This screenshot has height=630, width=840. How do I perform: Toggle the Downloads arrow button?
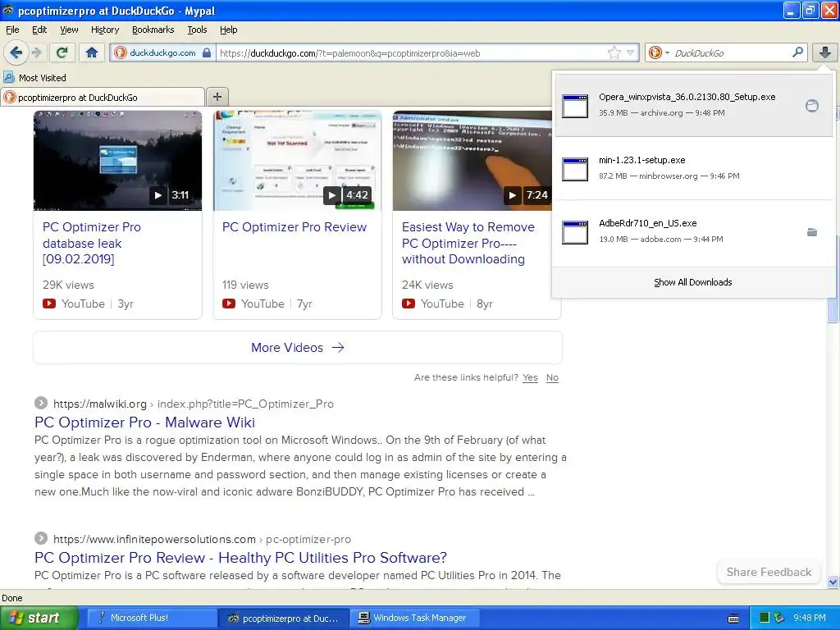(x=824, y=52)
